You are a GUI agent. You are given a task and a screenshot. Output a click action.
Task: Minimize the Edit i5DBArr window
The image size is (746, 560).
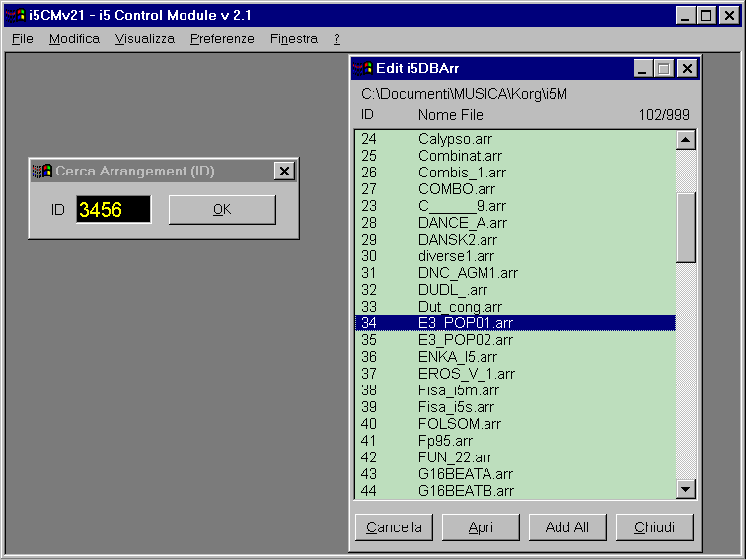pyautogui.click(x=643, y=69)
